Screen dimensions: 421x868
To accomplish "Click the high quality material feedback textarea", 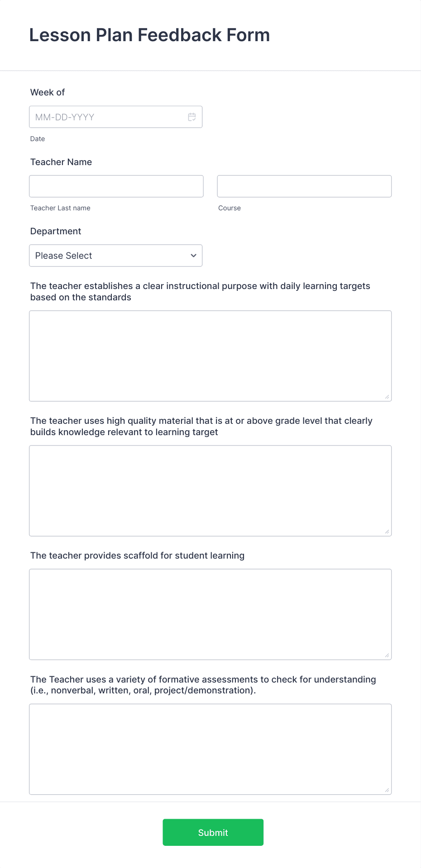I will [210, 490].
